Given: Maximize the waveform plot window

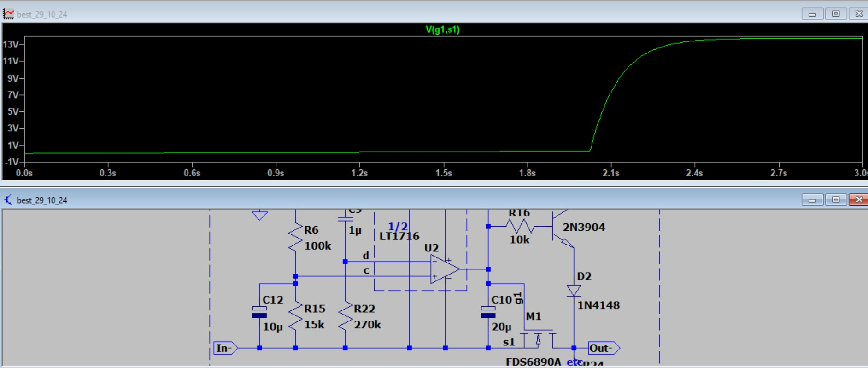Looking at the screenshot, I should 836,14.
